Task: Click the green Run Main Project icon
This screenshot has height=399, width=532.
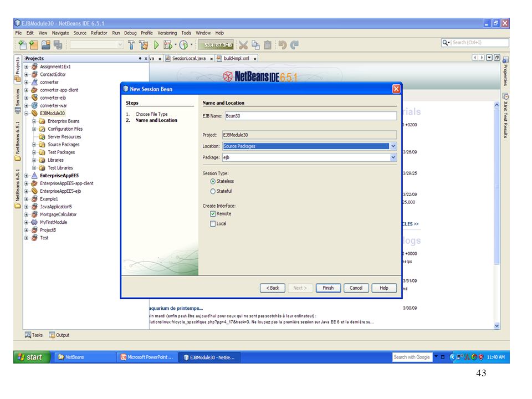Action: pyautogui.click(x=156, y=45)
